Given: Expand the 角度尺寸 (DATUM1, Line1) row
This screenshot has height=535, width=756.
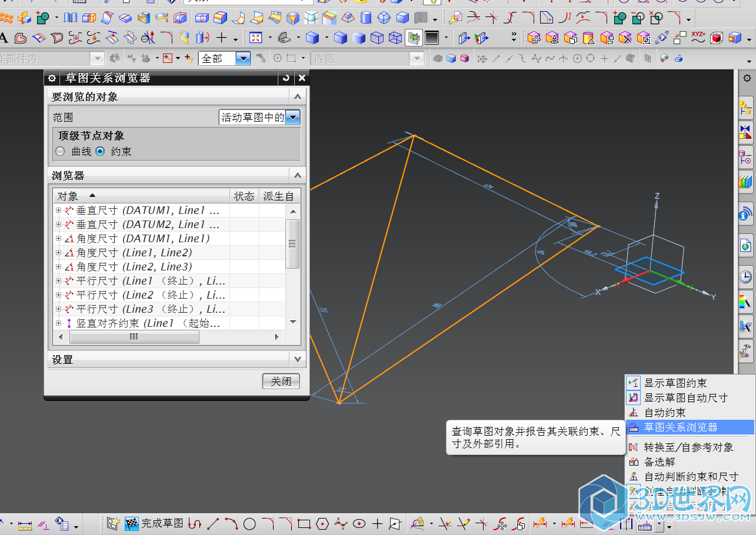Looking at the screenshot, I should (x=58, y=239).
